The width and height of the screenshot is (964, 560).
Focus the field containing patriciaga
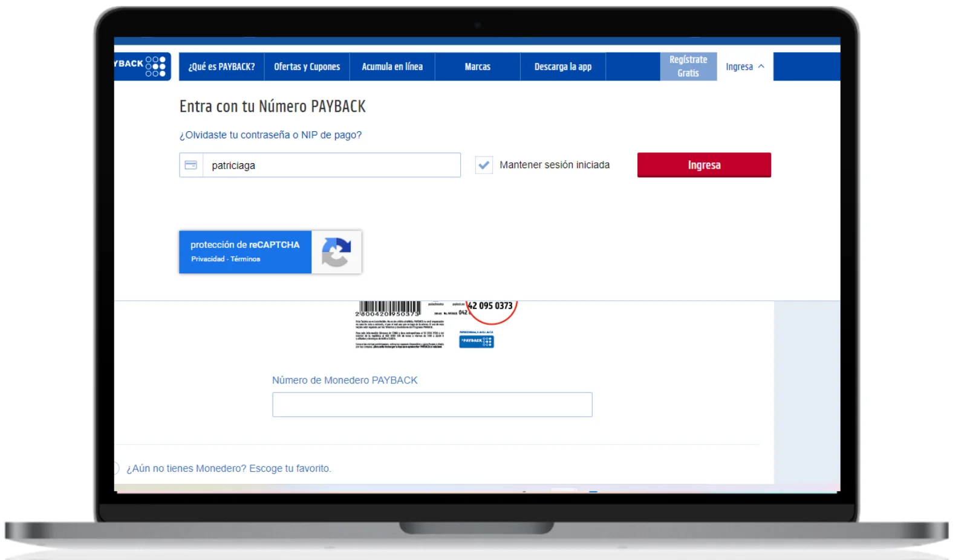(331, 165)
